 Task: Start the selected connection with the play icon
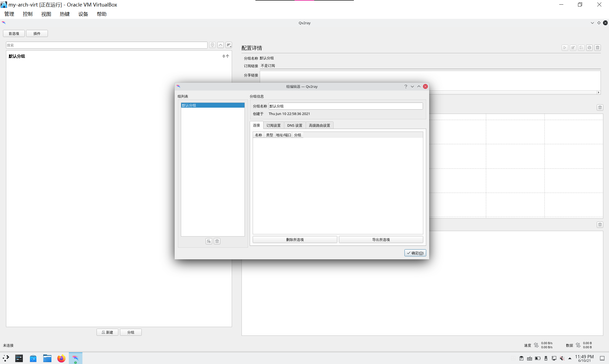(x=565, y=48)
